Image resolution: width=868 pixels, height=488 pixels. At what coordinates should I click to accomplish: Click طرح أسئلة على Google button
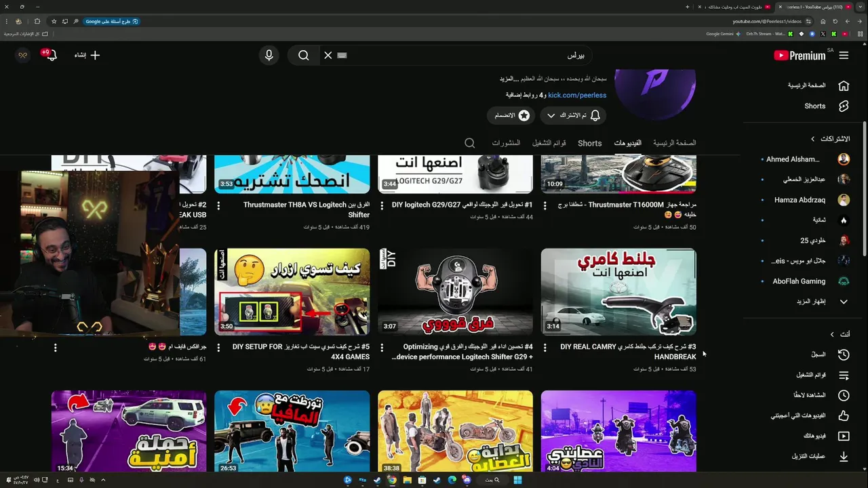click(112, 21)
